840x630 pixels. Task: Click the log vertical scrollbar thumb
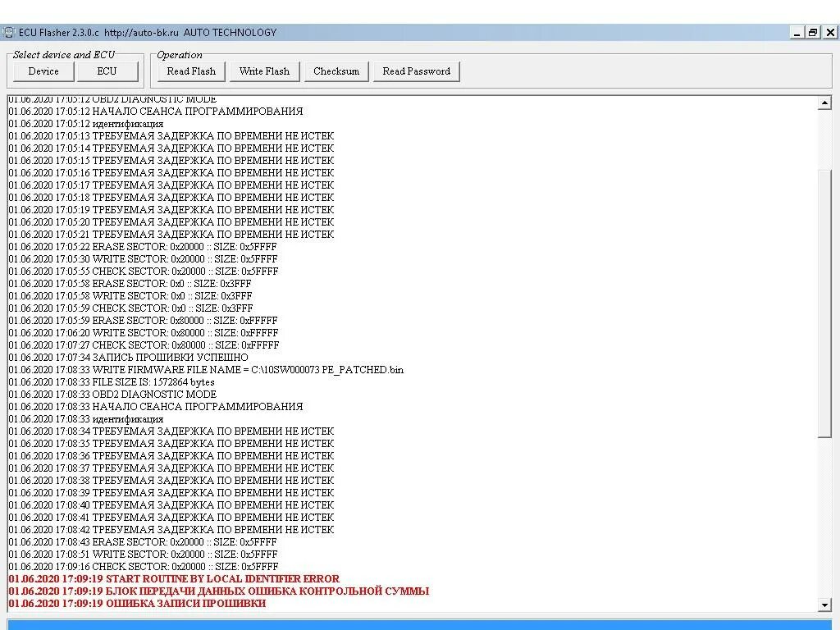(x=824, y=304)
